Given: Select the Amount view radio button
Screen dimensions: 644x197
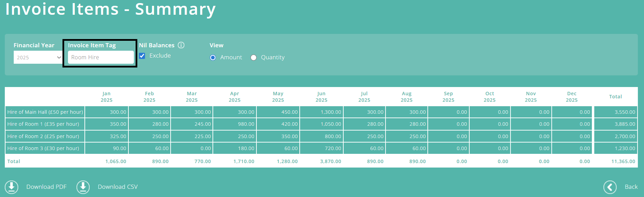Looking at the screenshot, I should (x=213, y=58).
